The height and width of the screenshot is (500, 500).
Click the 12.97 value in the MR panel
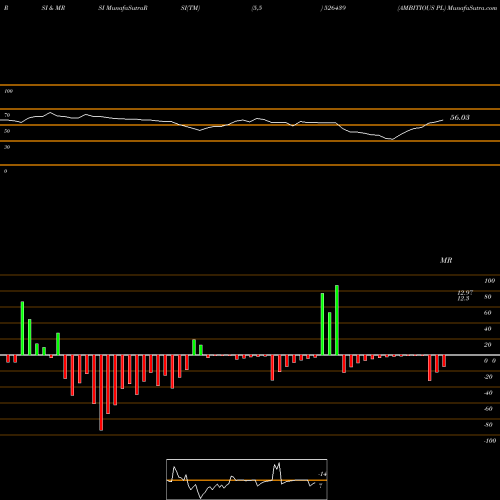[465, 293]
